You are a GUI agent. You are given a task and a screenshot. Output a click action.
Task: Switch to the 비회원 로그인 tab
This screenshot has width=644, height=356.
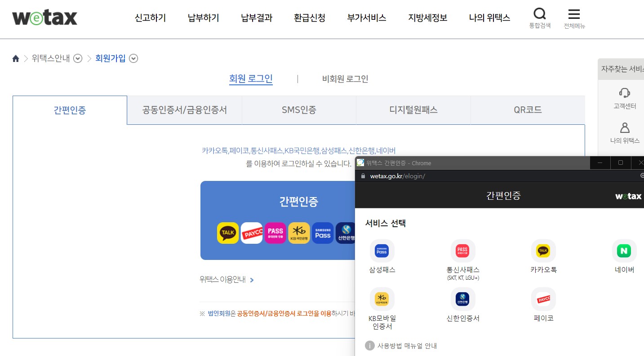point(345,79)
